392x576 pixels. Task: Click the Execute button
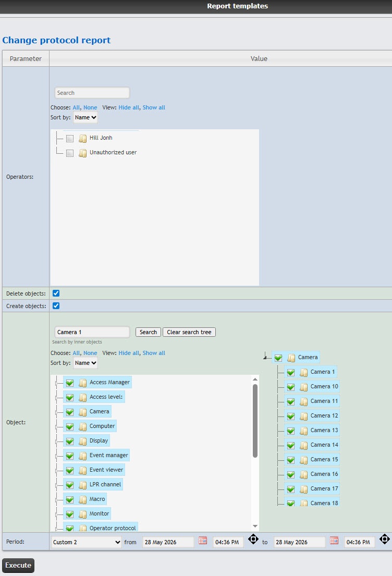point(18,566)
